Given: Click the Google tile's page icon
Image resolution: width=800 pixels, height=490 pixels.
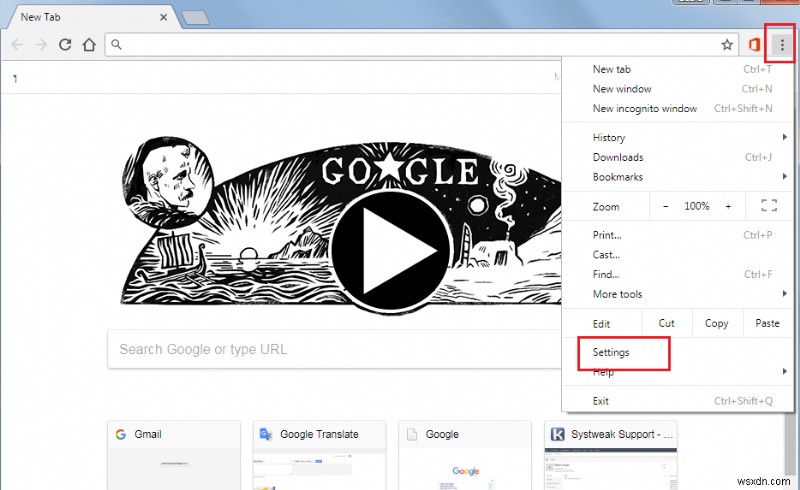Looking at the screenshot, I should pos(411,434).
